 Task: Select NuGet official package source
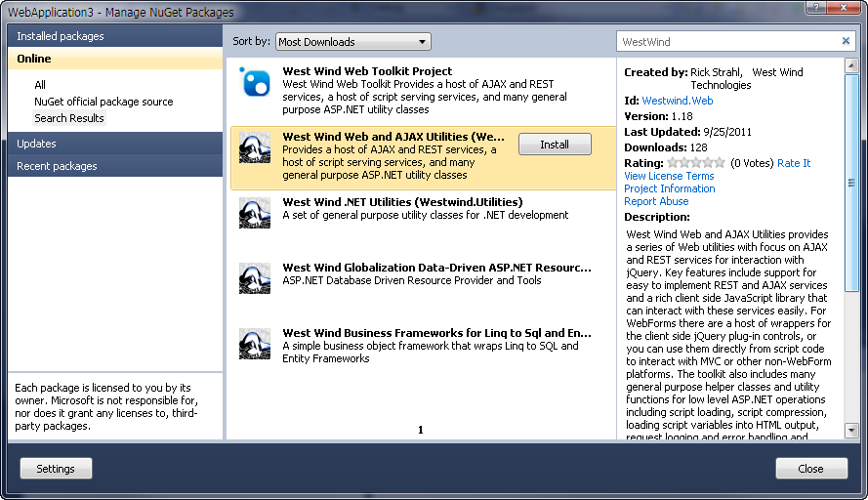[x=103, y=102]
